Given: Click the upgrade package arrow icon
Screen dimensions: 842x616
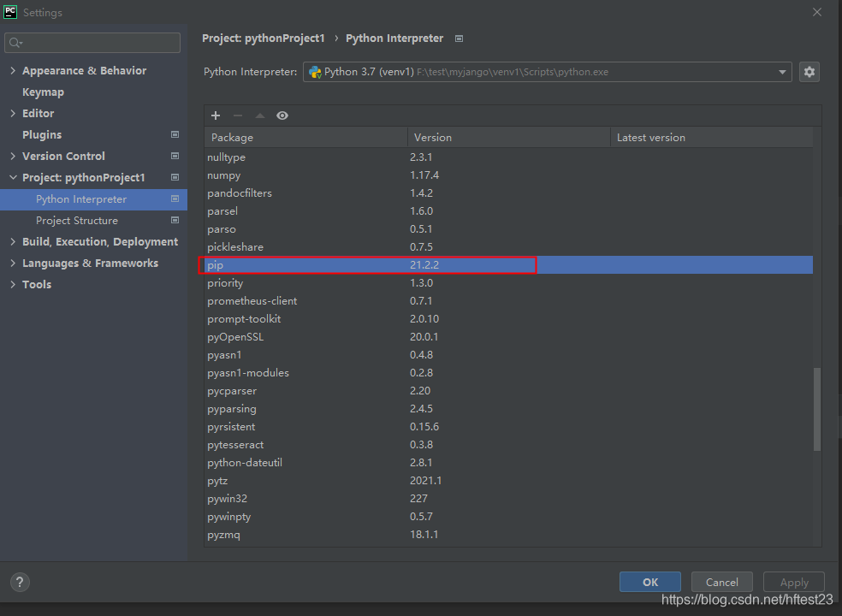Looking at the screenshot, I should 259,115.
